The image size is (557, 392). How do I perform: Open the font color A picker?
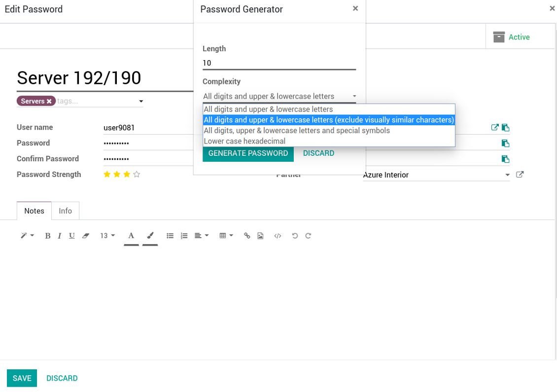[131, 236]
